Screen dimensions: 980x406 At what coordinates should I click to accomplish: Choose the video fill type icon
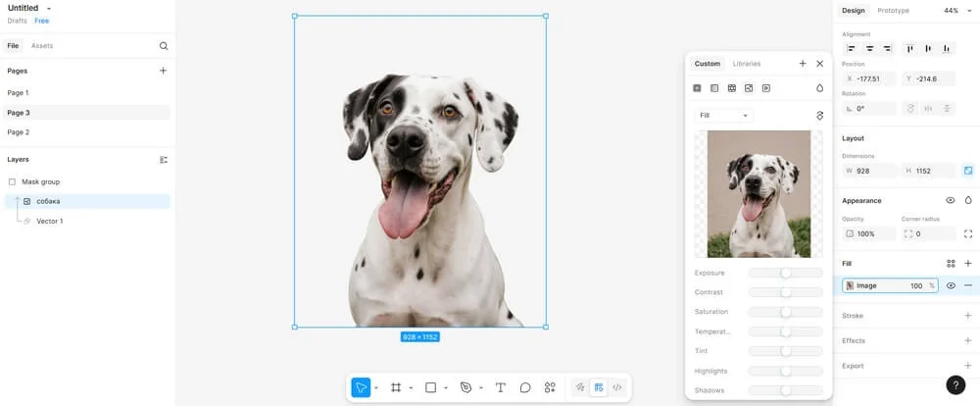766,88
